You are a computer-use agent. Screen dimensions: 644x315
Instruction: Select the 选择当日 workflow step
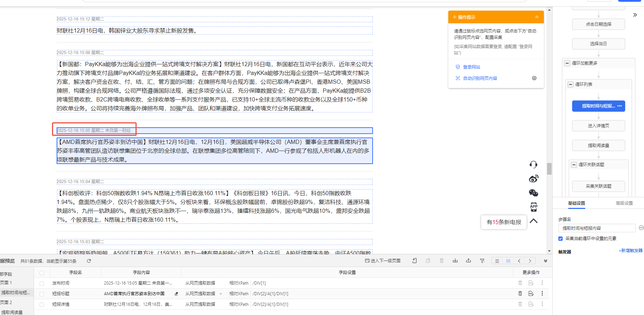pos(598,44)
